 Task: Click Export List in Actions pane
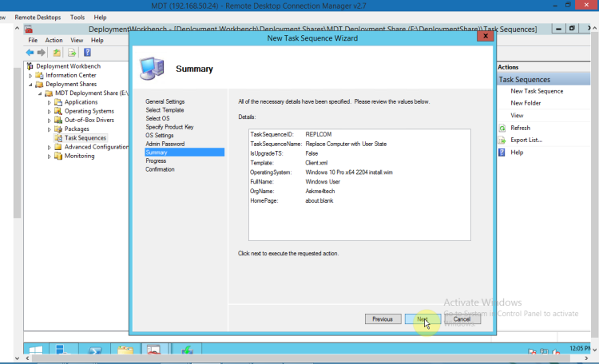pos(526,140)
